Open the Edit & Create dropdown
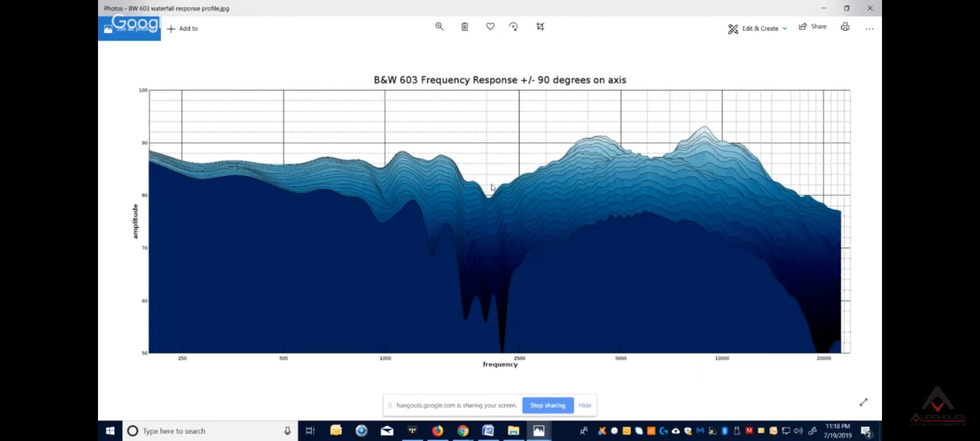Viewport: 980px width, 441px height. tap(757, 29)
